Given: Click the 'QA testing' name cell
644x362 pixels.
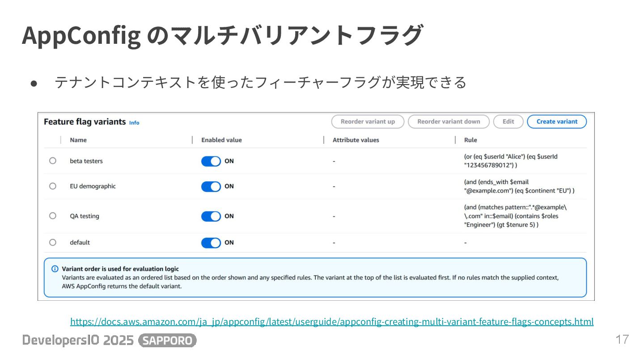Looking at the screenshot, I should tap(85, 216).
